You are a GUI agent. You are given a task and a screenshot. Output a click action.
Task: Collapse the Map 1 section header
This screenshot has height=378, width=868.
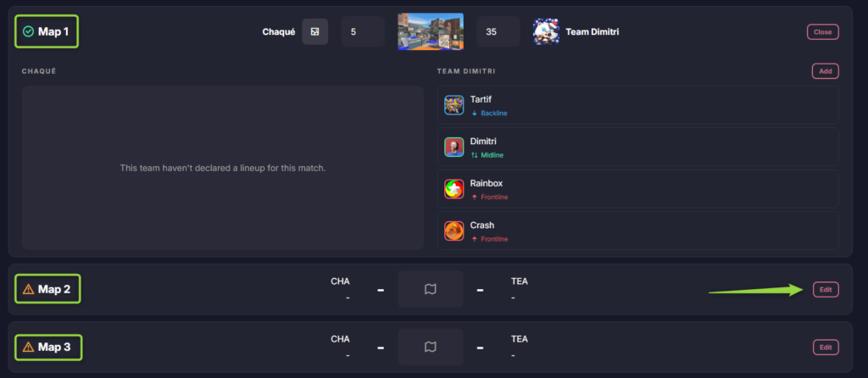coord(48,31)
